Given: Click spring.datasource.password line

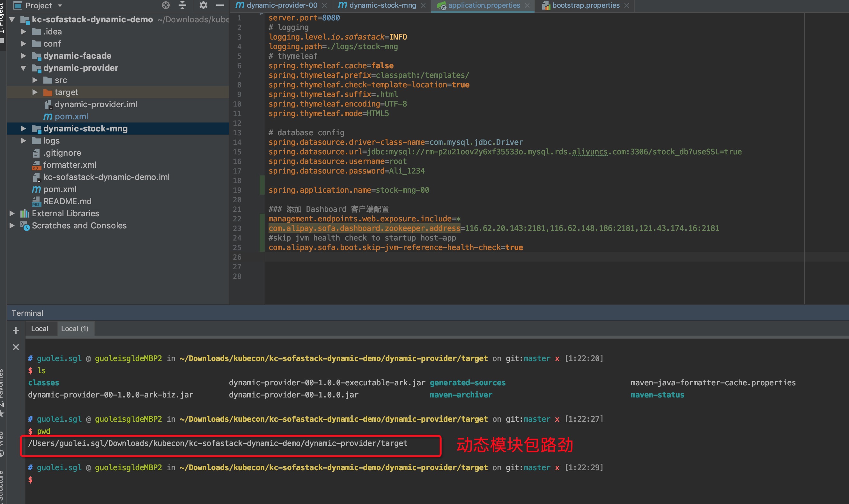Looking at the screenshot, I should [346, 171].
